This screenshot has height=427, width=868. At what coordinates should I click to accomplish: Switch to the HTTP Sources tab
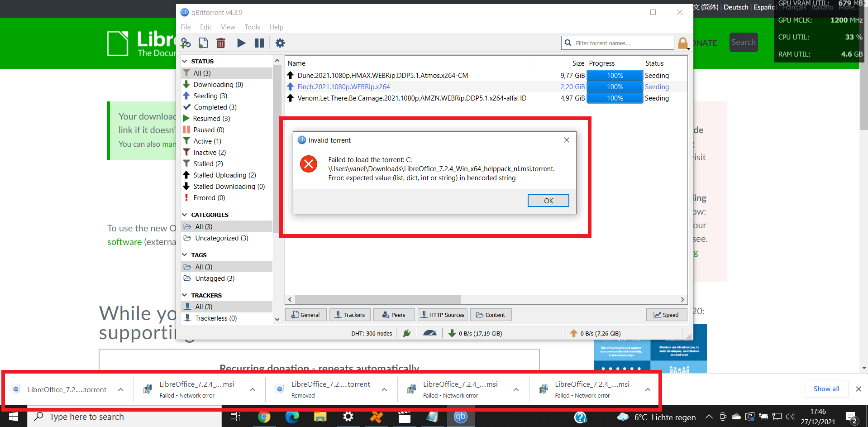pyautogui.click(x=442, y=315)
